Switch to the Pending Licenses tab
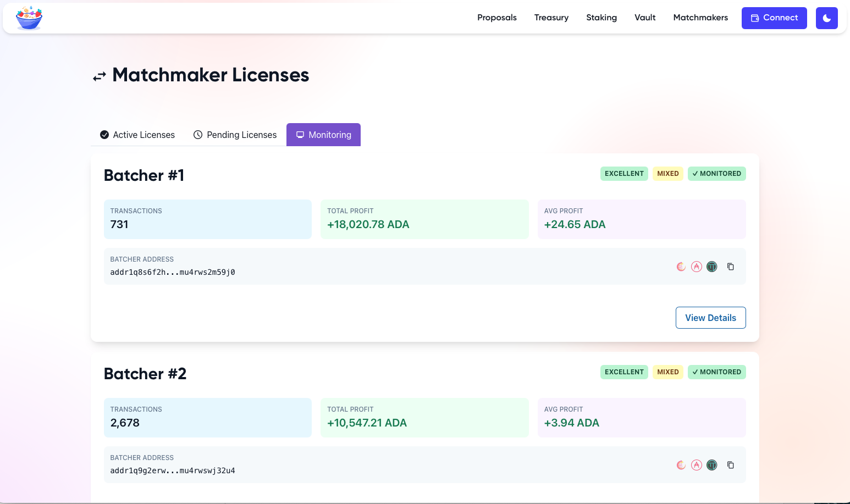 235,135
